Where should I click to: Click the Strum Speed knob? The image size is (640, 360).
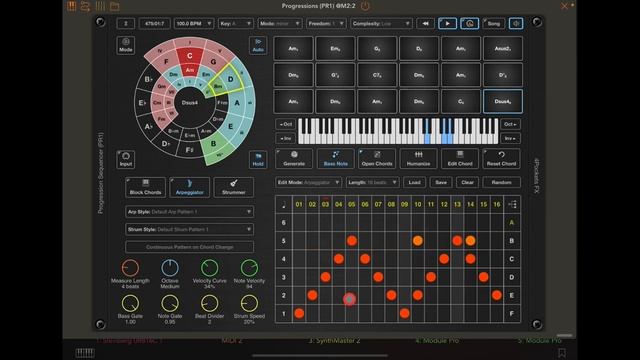249,304
